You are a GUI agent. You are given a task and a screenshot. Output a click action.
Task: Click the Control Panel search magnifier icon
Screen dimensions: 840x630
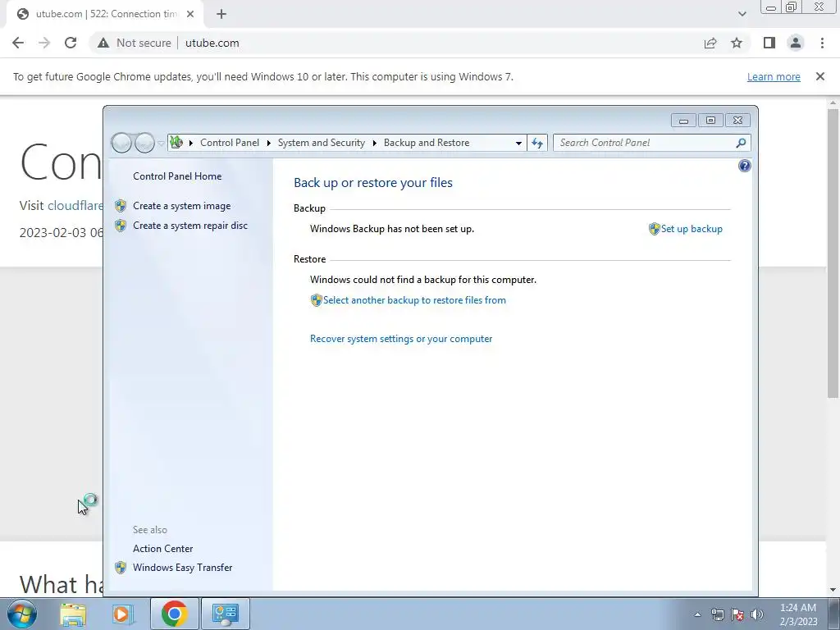point(741,143)
